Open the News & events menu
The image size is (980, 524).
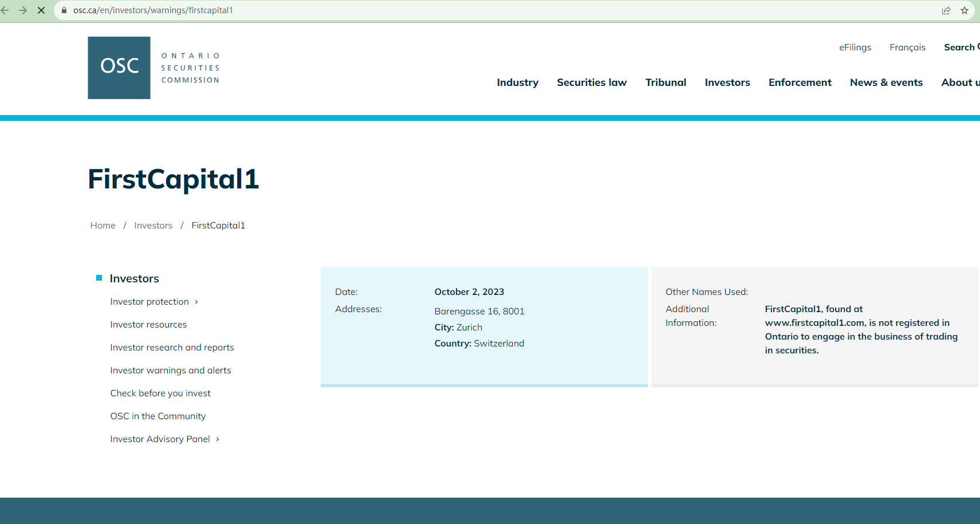click(887, 82)
